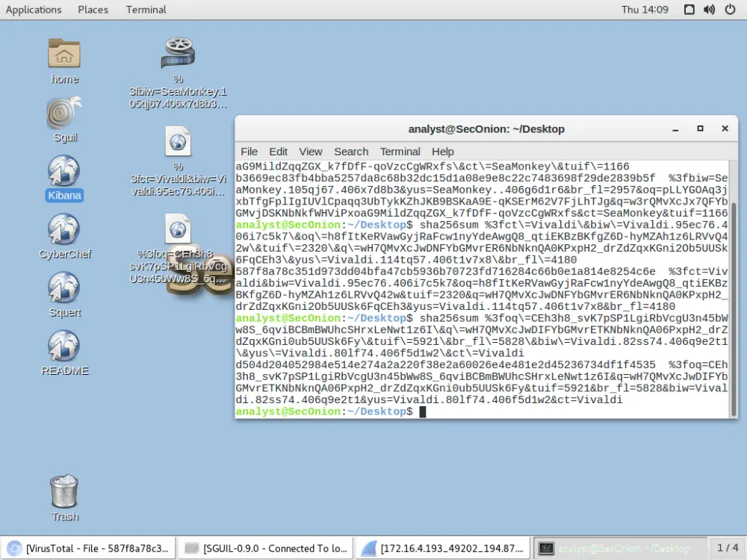Switch to the Wireshark 172.16.4.193 taskbar window
Viewport: 747px width, 560px height.
(443, 548)
